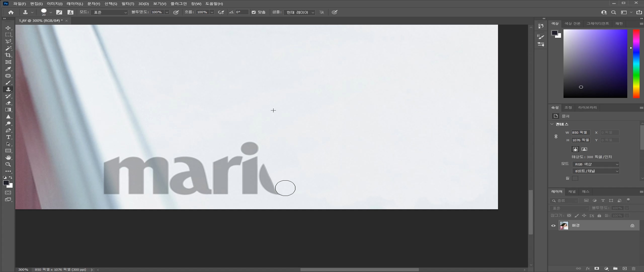
Task: Select the Gradient tool
Action: pyautogui.click(x=8, y=110)
